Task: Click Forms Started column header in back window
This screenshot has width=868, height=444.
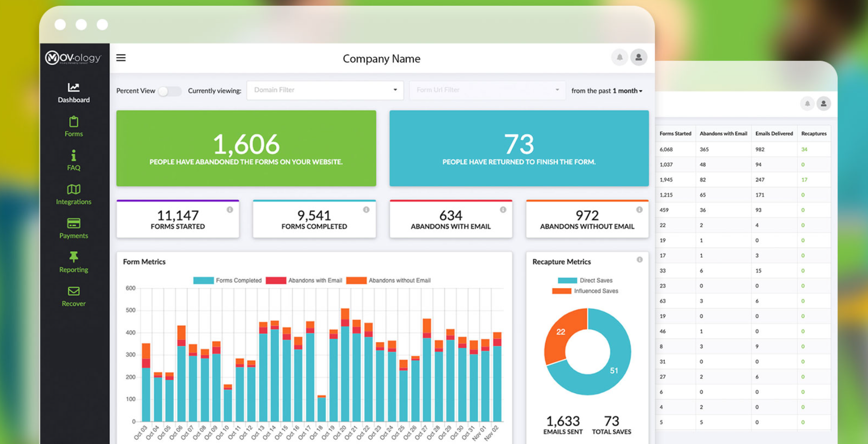Action: 675,134
